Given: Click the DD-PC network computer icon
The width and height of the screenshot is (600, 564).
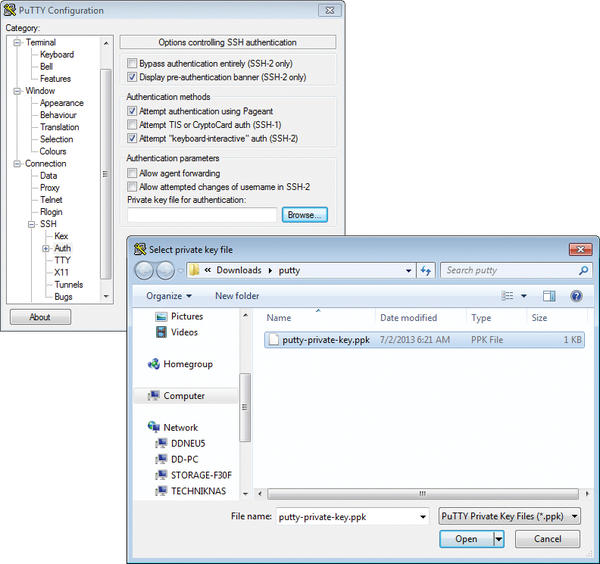Looking at the screenshot, I should (x=161, y=459).
